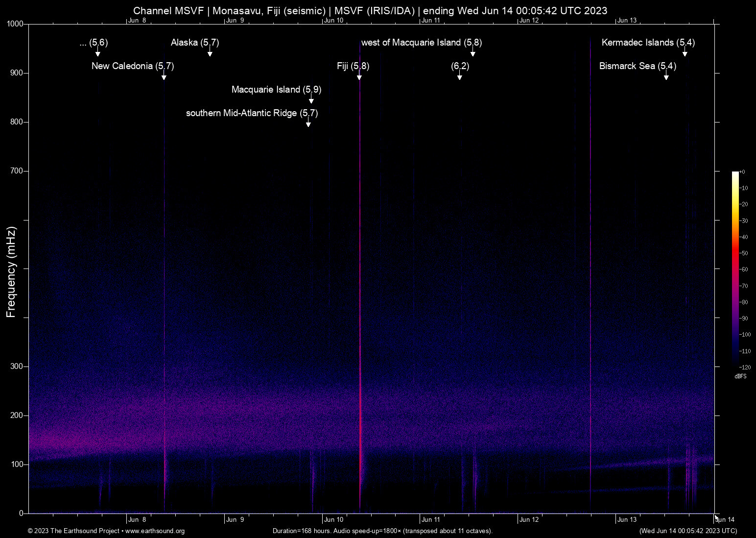The height and width of the screenshot is (538, 756).
Task: Select the southern Mid-Atlantic Ridge (5.7) arrow
Action: click(308, 124)
